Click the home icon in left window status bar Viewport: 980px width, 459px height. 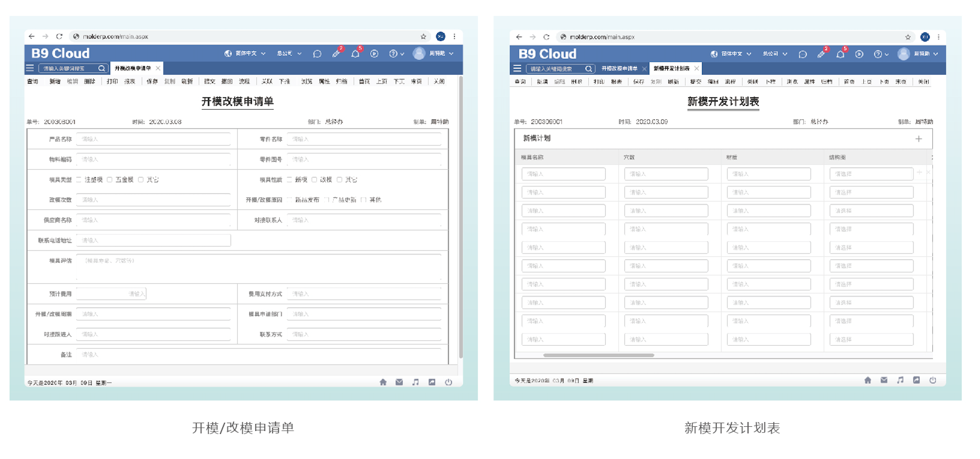point(383,382)
